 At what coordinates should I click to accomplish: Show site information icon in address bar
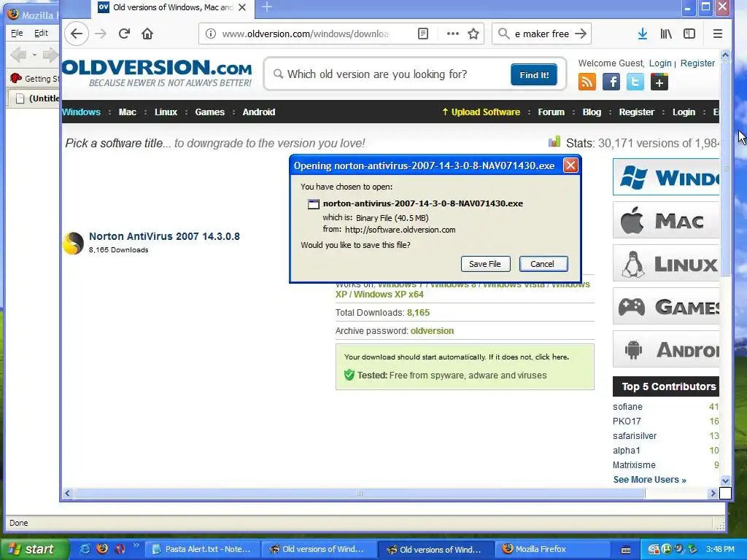pos(211,34)
